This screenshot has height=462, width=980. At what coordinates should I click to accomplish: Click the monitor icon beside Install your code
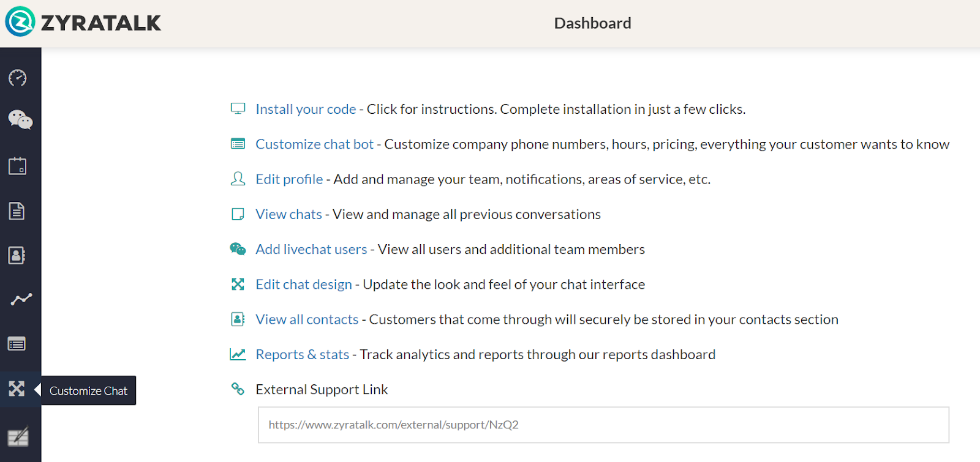pos(238,109)
